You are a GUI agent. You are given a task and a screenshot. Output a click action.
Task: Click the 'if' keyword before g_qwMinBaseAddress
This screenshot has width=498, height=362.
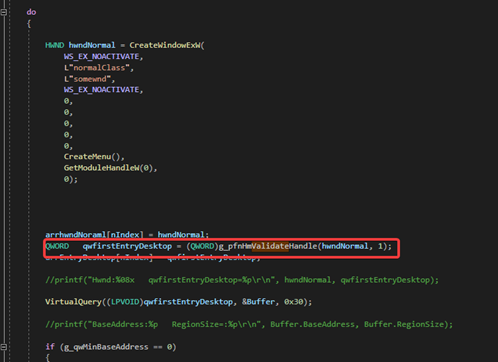50,347
